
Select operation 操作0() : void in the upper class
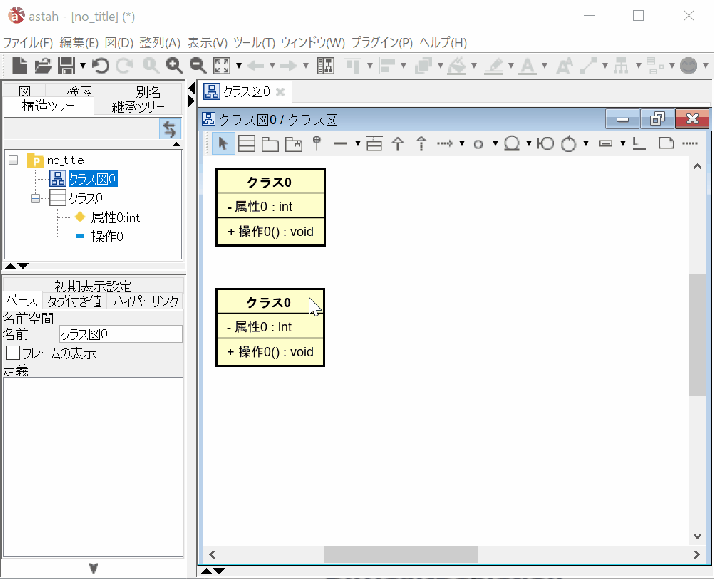click(270, 232)
